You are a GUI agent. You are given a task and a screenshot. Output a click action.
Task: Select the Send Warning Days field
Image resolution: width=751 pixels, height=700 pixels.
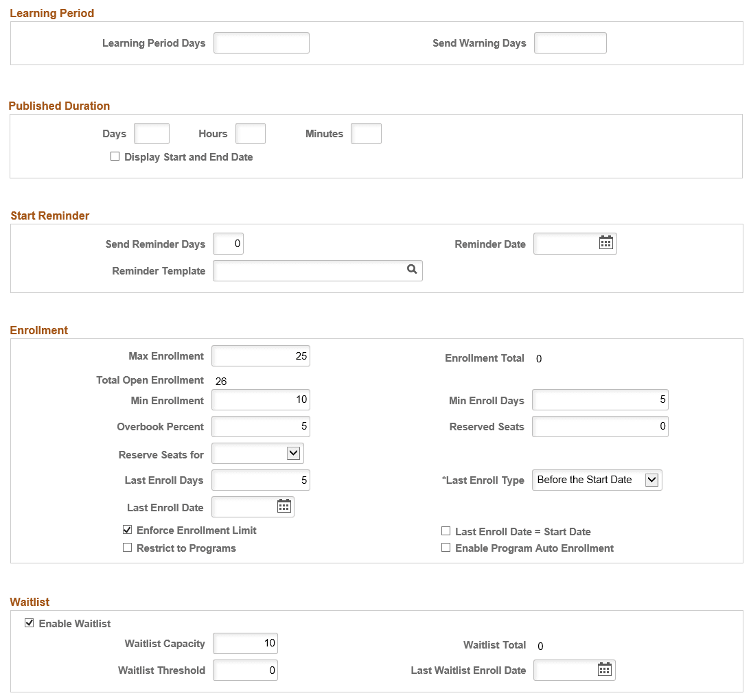[570, 43]
